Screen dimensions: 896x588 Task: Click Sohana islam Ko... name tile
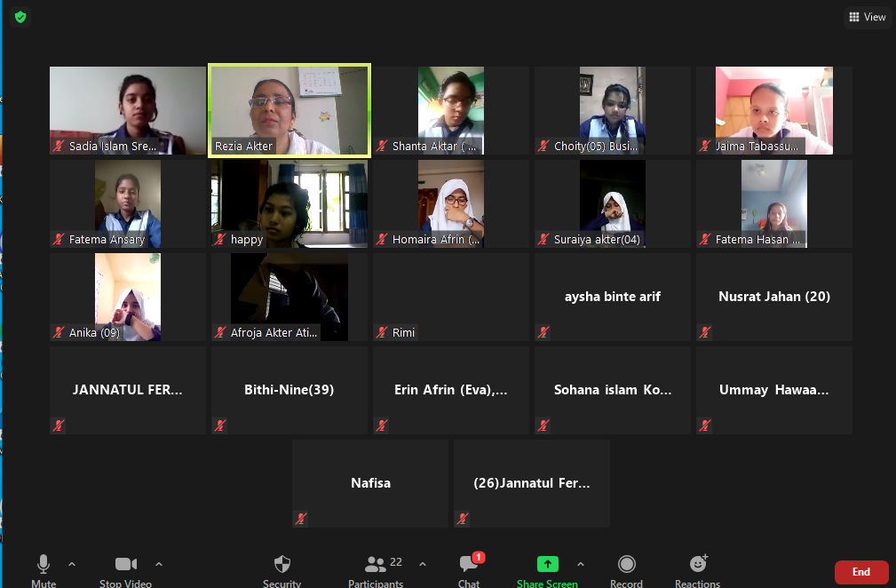coord(613,390)
